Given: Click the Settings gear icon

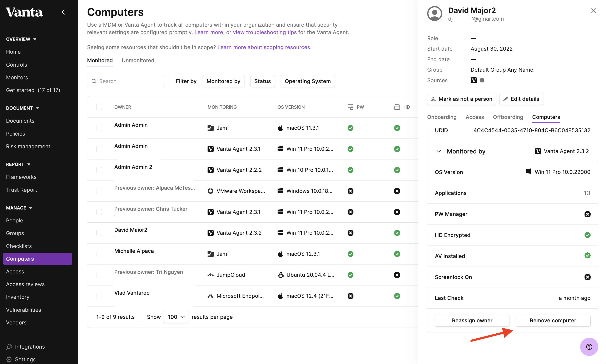Looking at the screenshot, I should point(9,359).
